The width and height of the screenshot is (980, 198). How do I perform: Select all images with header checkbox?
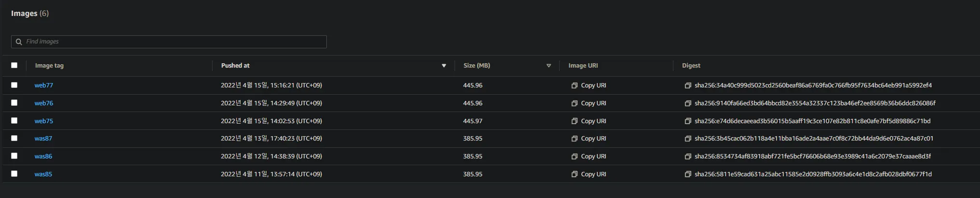click(14, 65)
